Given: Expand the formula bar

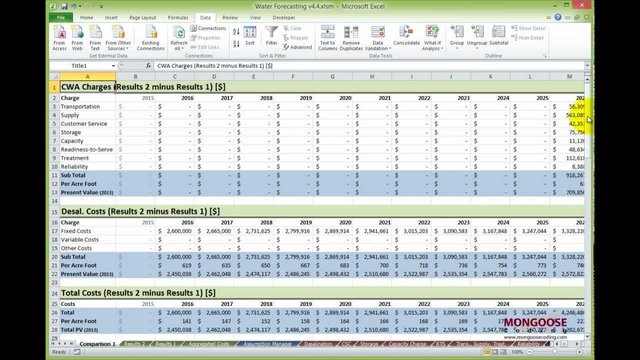Looking at the screenshot, I should coord(587,66).
